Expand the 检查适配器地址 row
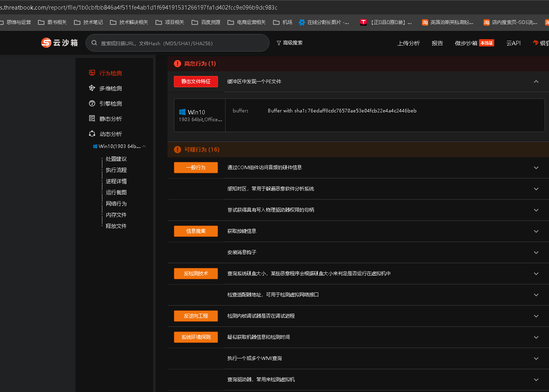This screenshot has width=549, height=392. tap(536, 295)
